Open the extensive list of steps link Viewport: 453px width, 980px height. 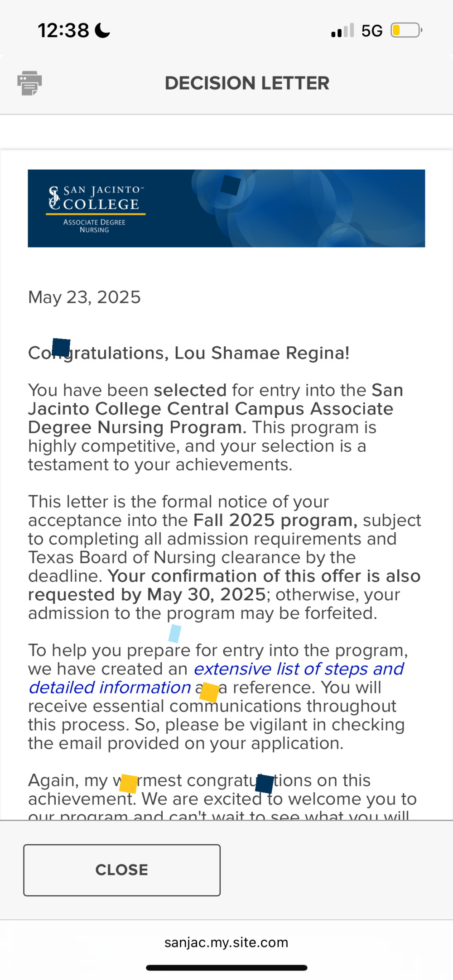(x=299, y=669)
